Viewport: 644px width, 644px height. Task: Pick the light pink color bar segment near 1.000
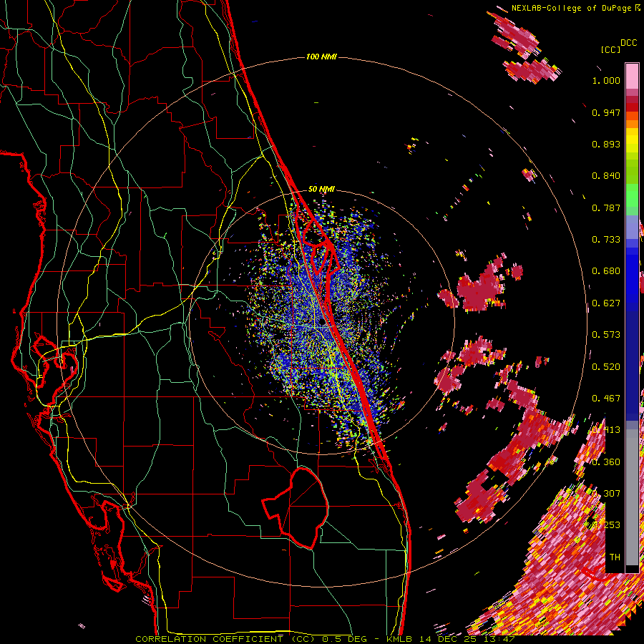point(632,77)
